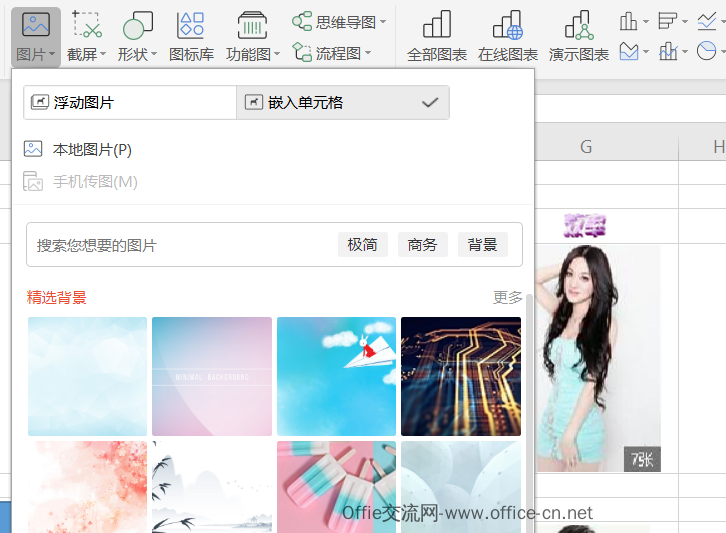Image resolution: width=726 pixels, height=533 pixels.
Task: Click the 形状 shapes icon
Action: pos(138,25)
